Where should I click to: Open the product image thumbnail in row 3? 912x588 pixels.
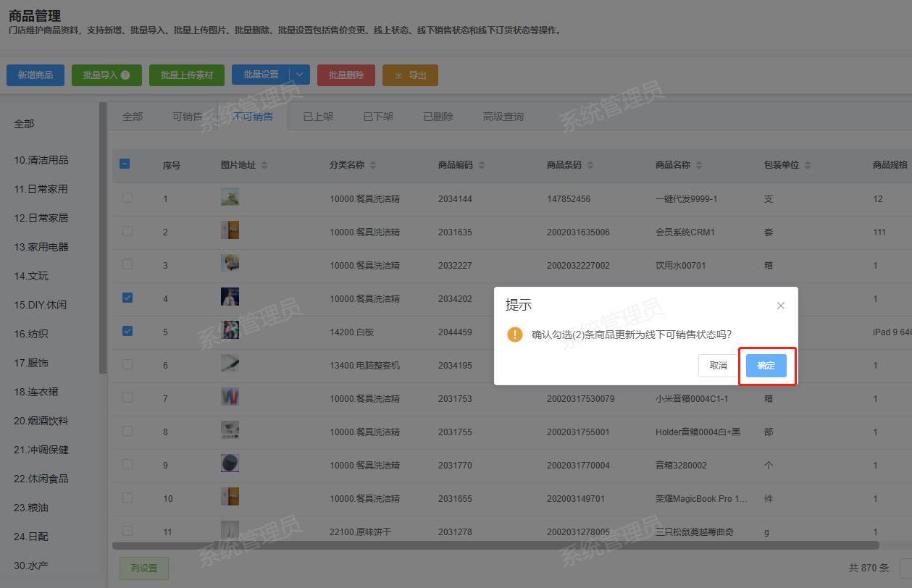pyautogui.click(x=230, y=264)
